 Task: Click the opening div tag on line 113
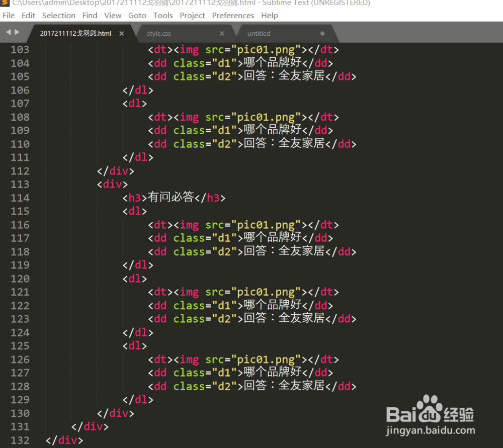112,185
